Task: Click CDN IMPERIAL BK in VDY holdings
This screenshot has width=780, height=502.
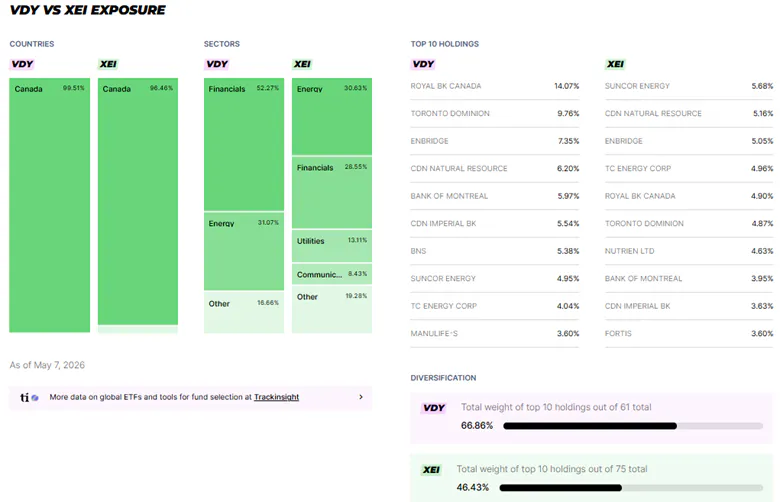Action: coord(443,223)
